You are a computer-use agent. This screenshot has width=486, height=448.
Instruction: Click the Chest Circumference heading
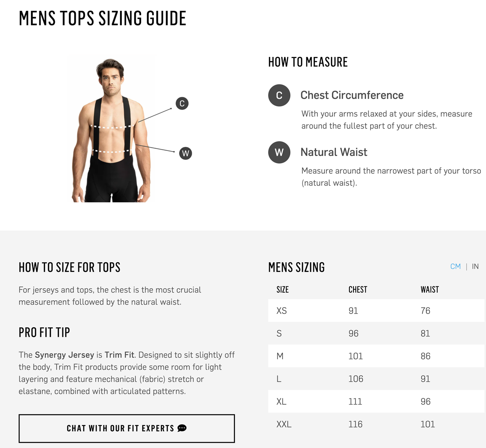pos(352,95)
